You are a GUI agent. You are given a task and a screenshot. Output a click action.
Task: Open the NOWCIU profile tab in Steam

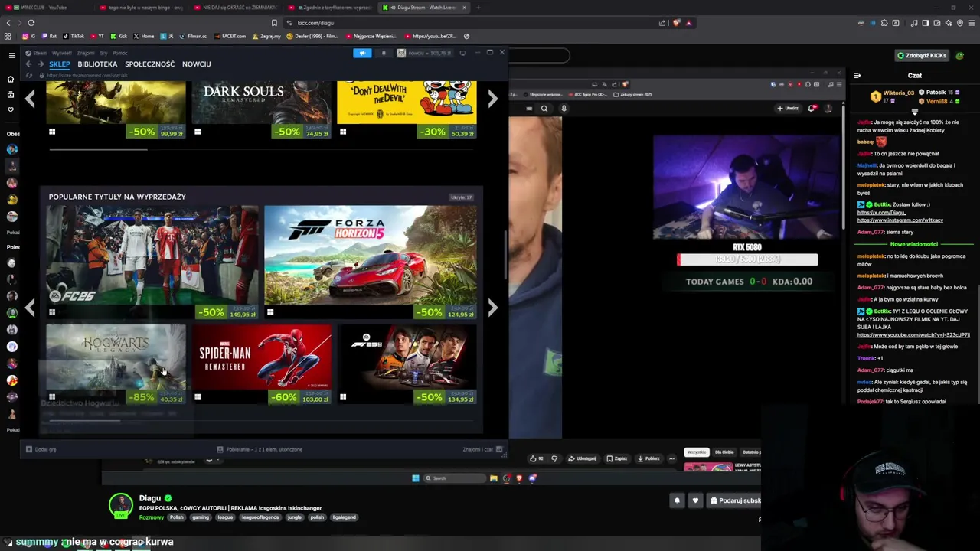(x=196, y=64)
